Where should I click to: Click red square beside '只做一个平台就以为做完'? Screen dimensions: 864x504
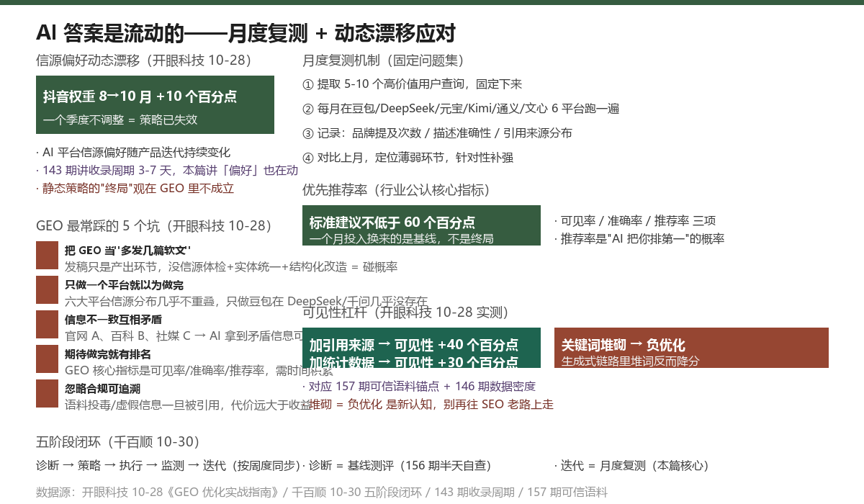pyautogui.click(x=47, y=290)
